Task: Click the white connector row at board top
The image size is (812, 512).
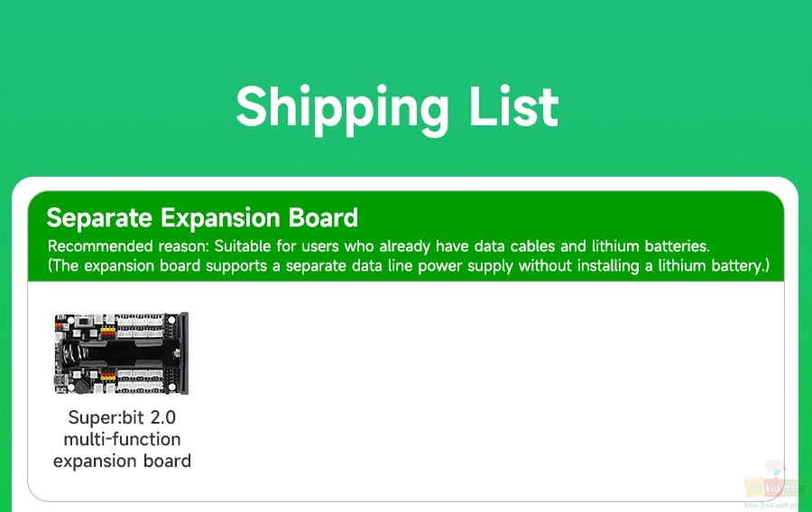Action: click(141, 326)
